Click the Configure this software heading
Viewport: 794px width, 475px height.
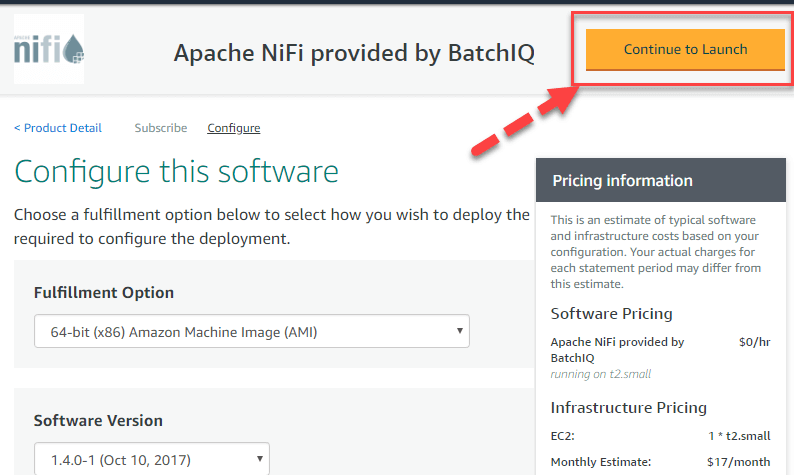click(x=176, y=171)
